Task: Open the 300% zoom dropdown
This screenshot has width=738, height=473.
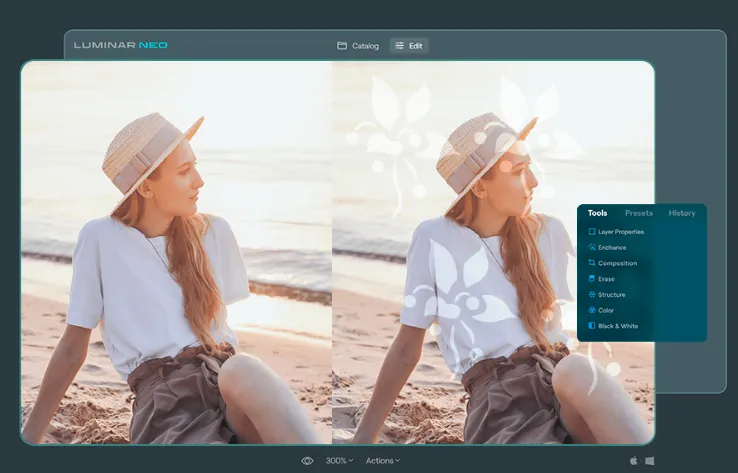Action: 339,461
